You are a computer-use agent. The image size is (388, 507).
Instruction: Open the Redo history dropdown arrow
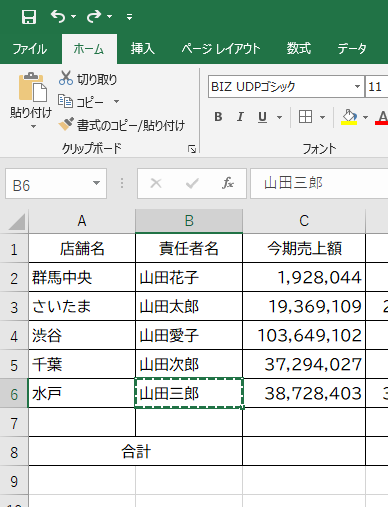[x=109, y=16]
